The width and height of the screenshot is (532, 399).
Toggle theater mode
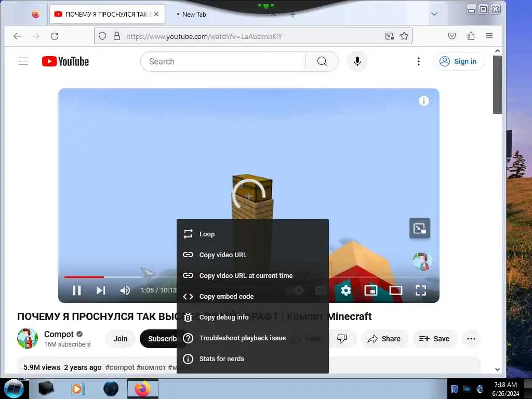pos(395,290)
